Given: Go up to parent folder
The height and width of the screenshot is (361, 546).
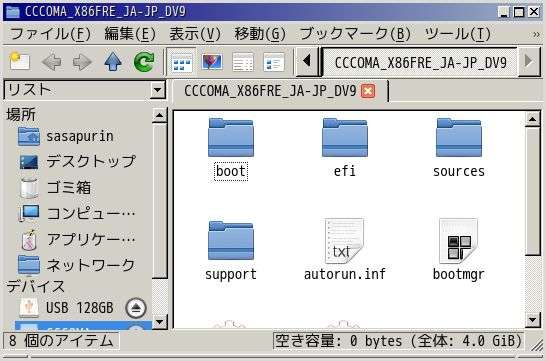Looking at the screenshot, I should pos(113,62).
